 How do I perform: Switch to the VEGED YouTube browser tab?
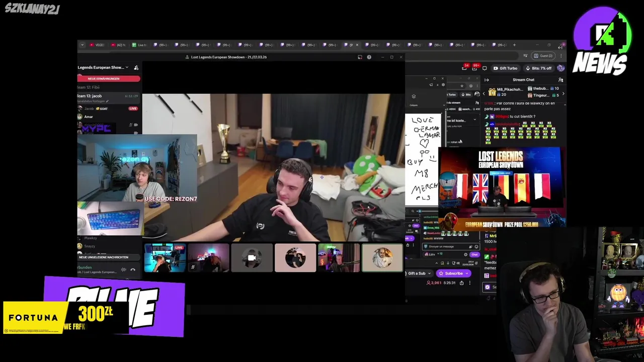point(97,45)
